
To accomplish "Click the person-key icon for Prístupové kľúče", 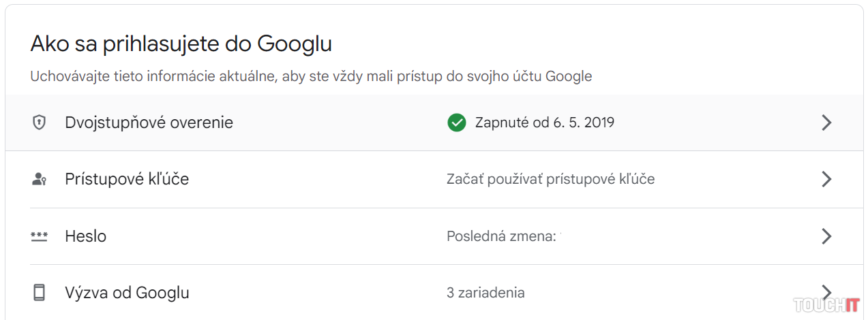I will point(40,179).
